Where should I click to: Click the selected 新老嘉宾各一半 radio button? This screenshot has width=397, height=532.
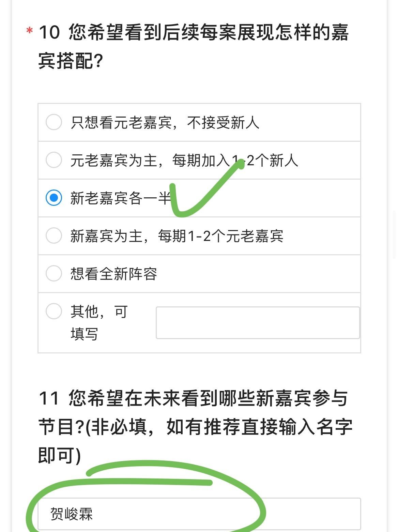(54, 198)
